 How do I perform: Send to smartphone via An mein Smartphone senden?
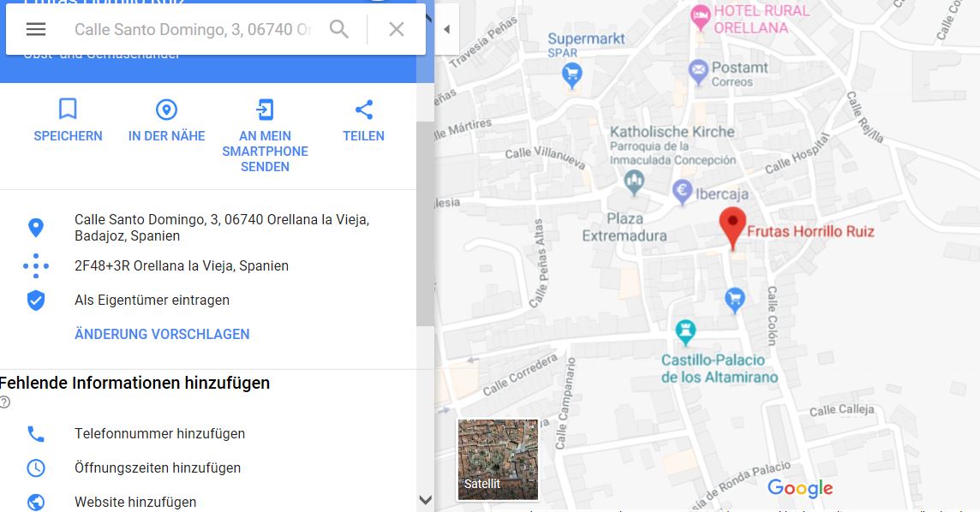(265, 135)
